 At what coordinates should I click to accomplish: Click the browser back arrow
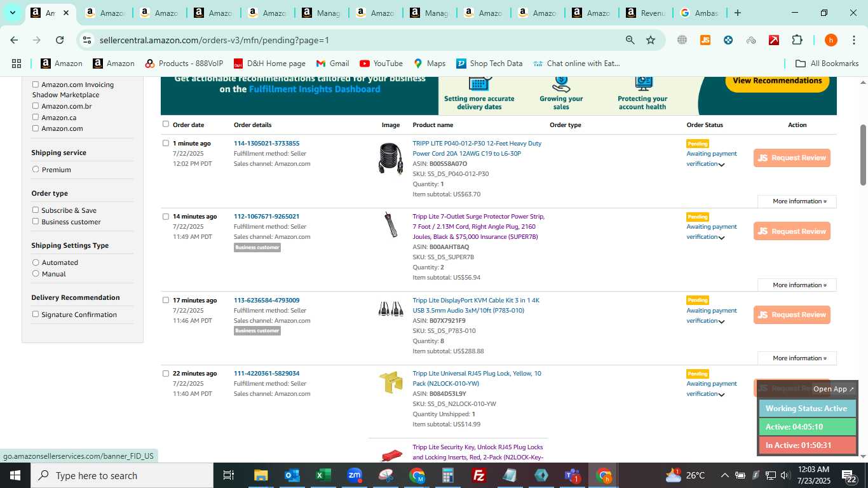14,40
